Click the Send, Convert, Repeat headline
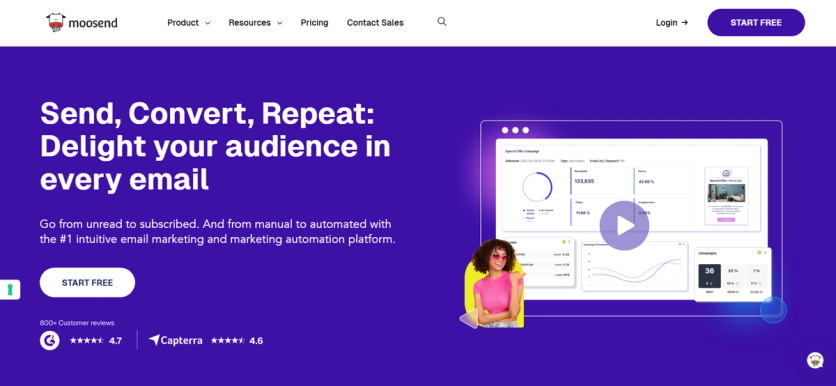 click(x=215, y=146)
